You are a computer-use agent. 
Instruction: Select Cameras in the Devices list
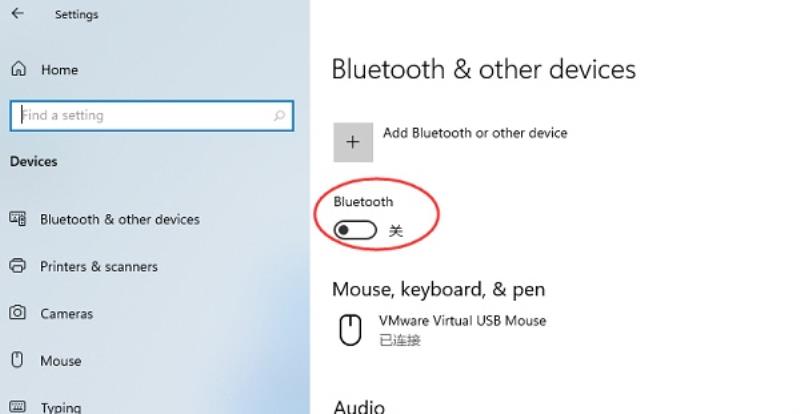[66, 313]
